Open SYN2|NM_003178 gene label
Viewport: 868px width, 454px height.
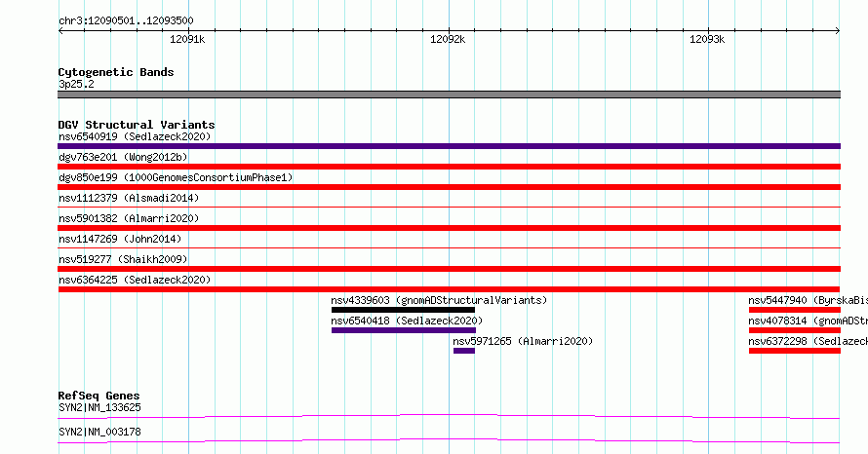pos(99,432)
